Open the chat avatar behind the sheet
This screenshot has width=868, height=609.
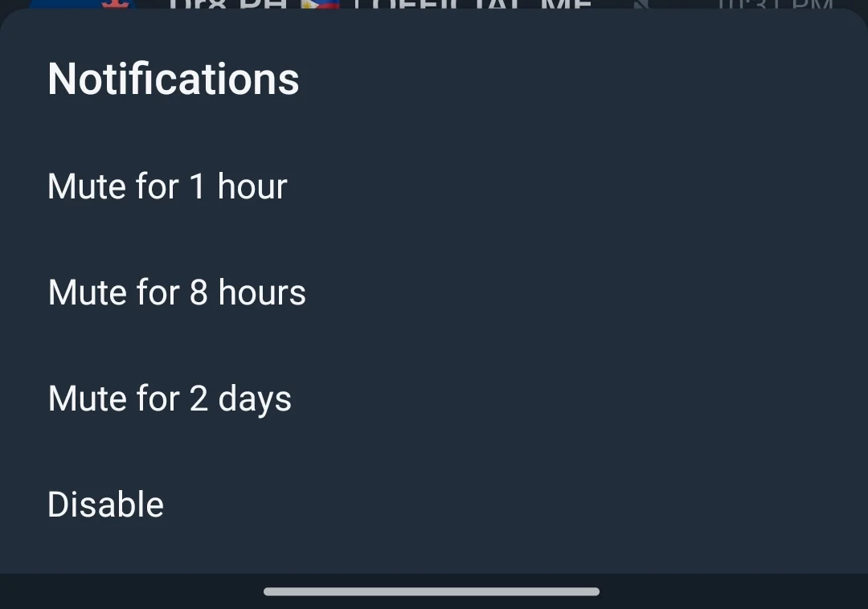(x=83, y=5)
